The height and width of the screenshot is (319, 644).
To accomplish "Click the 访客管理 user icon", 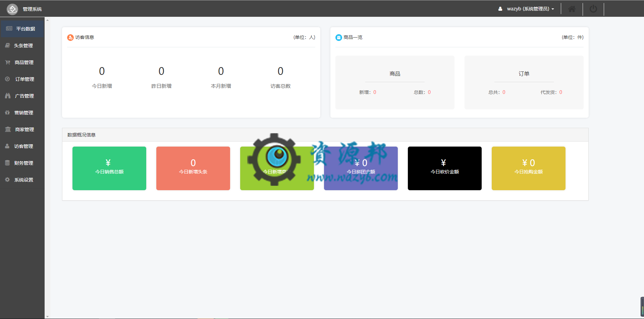I will pos(7,146).
